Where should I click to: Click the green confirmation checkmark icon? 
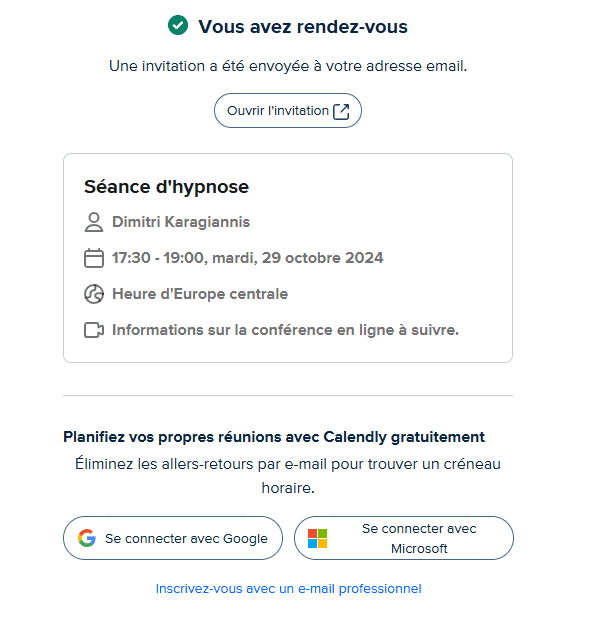pyautogui.click(x=178, y=25)
